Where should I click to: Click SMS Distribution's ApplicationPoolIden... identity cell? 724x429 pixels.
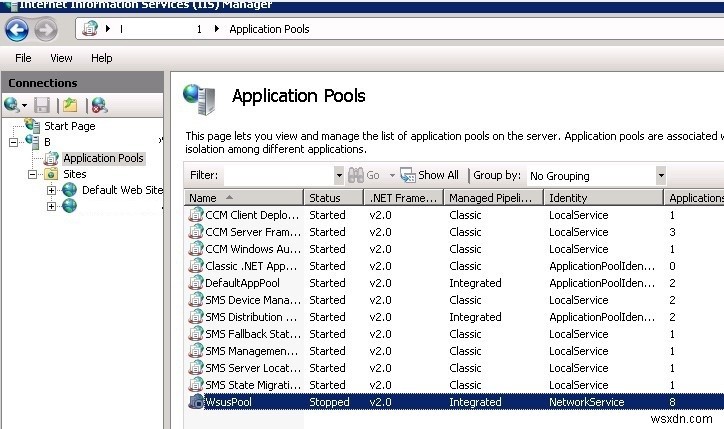click(x=602, y=317)
